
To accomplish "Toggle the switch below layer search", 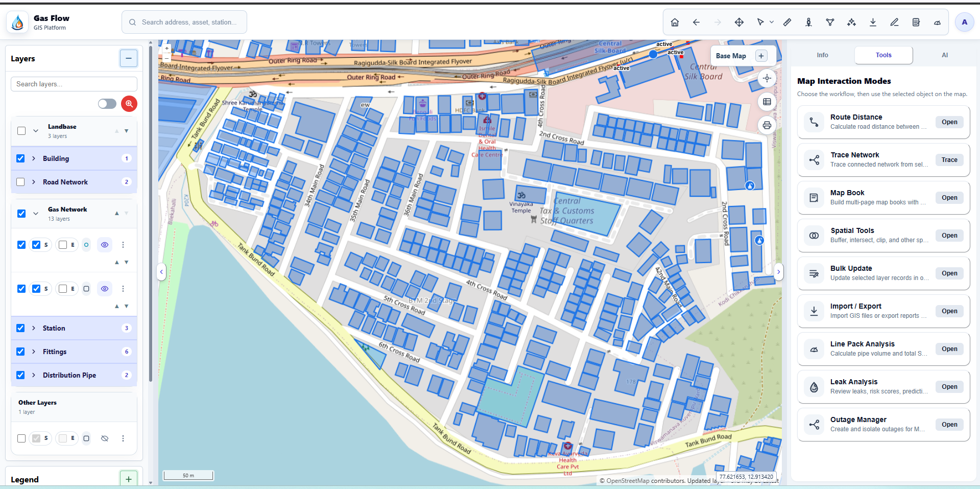I will pyautogui.click(x=107, y=104).
